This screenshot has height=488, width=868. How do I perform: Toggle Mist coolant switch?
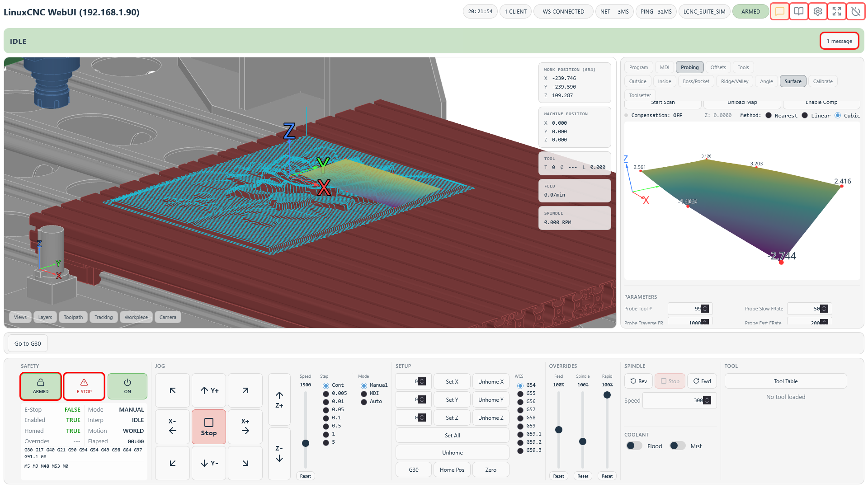tap(677, 446)
